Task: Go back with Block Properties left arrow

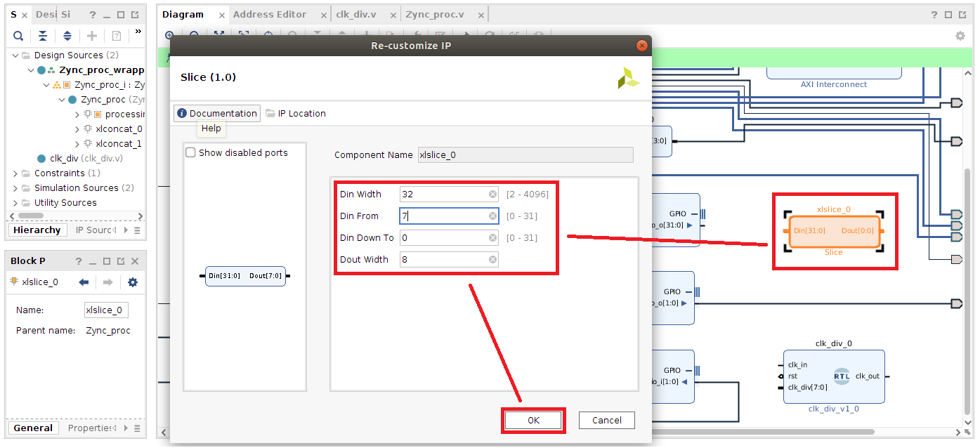Action: pos(84,282)
